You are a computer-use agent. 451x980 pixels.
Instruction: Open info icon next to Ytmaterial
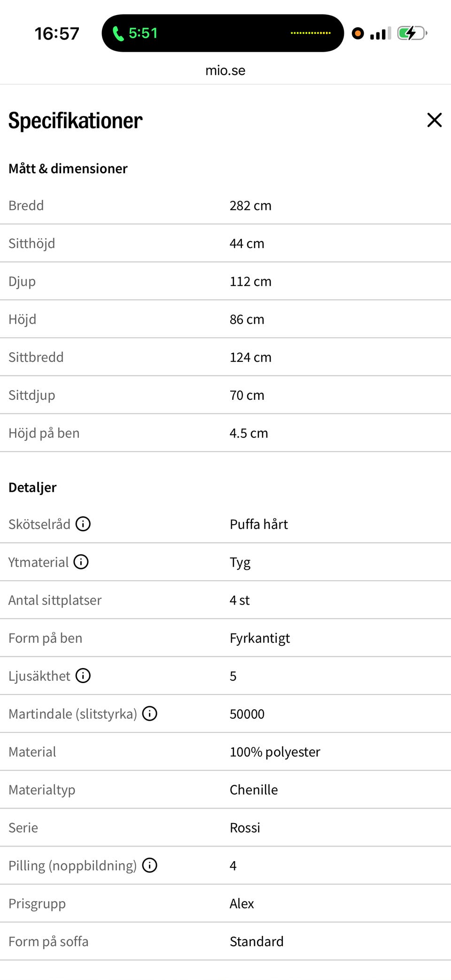[81, 561]
